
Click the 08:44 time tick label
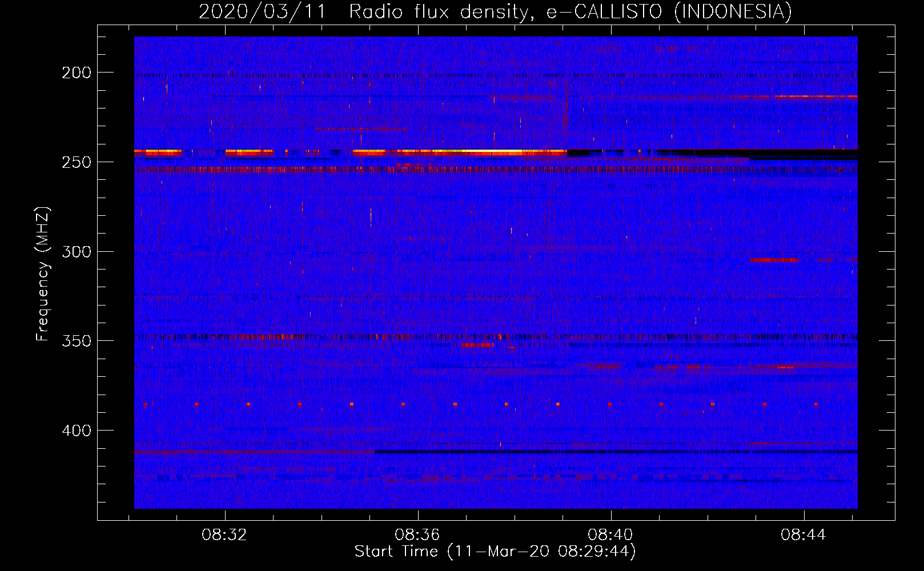click(x=804, y=535)
